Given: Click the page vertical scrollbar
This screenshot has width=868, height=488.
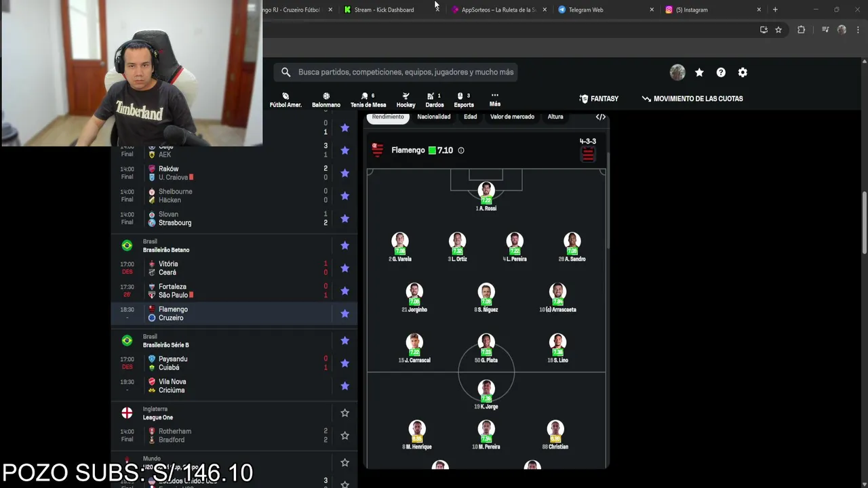Looking at the screenshot, I should coord(865,224).
